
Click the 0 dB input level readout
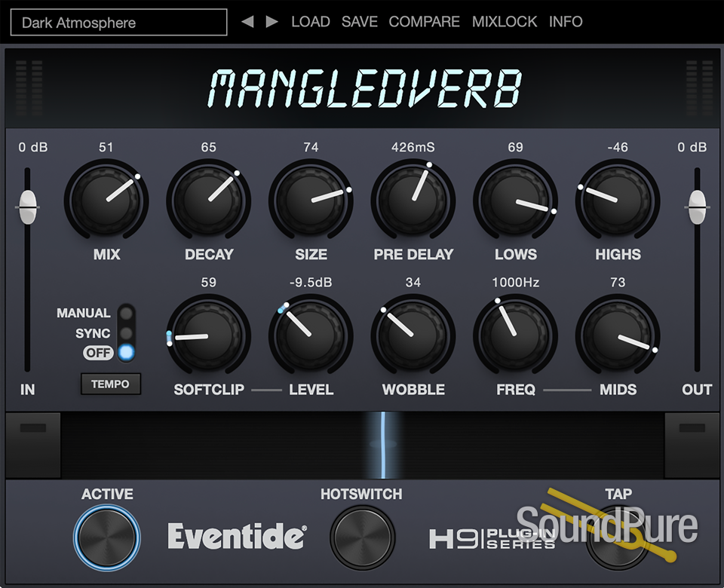[x=32, y=147]
